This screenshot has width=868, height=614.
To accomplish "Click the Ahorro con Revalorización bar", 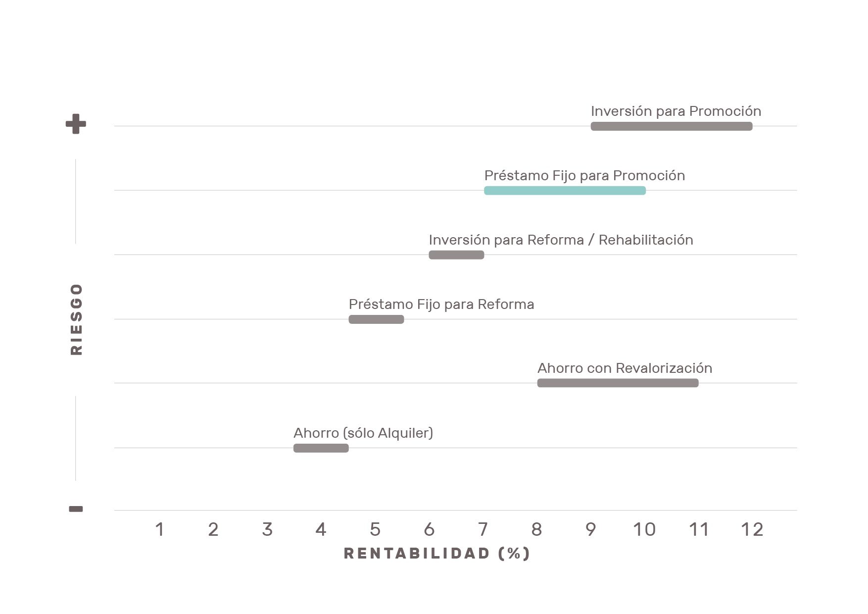I will click(x=618, y=383).
